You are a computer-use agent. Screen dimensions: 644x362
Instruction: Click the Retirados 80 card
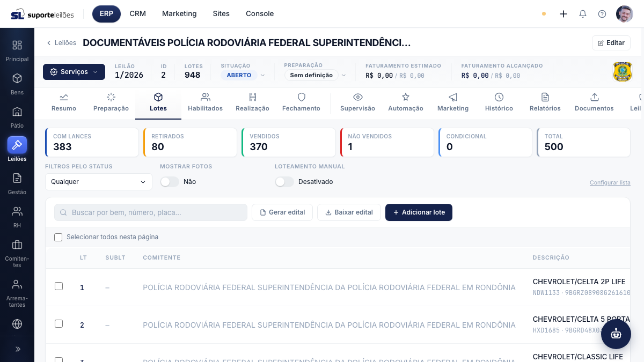coord(190,143)
